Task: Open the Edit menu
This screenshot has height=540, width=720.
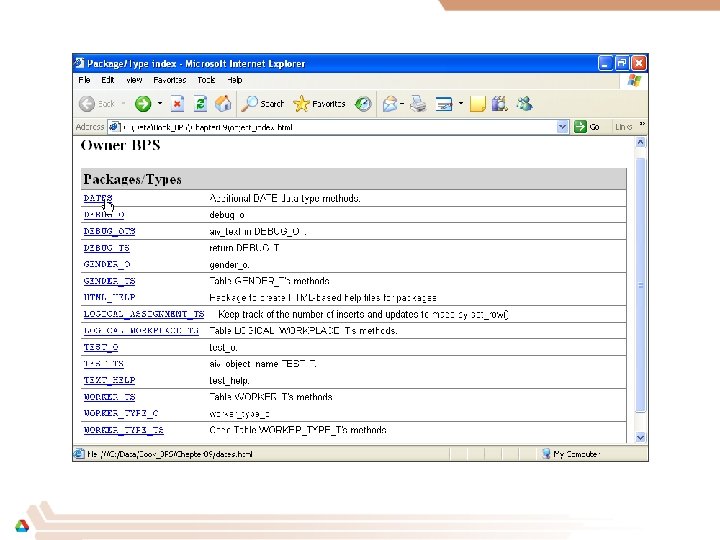Action: [108, 80]
